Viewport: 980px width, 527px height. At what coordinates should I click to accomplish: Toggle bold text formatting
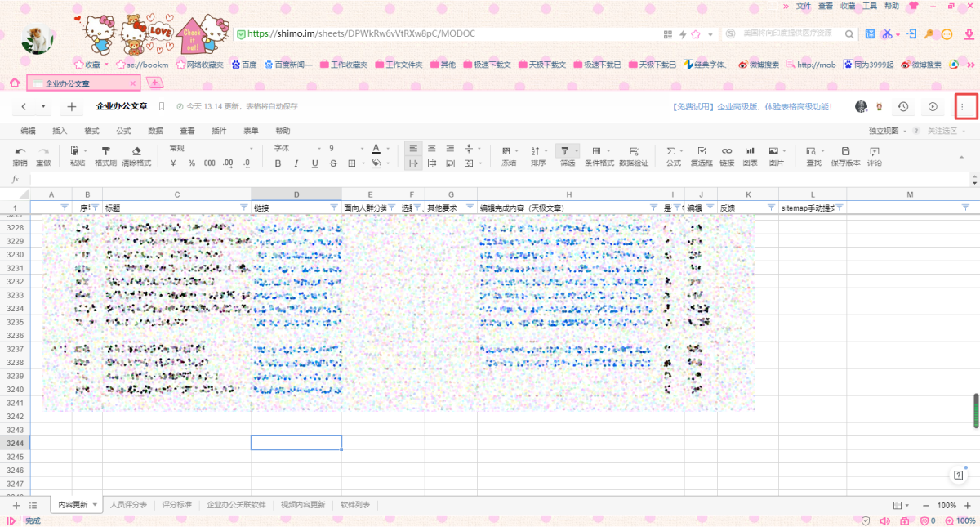(278, 163)
